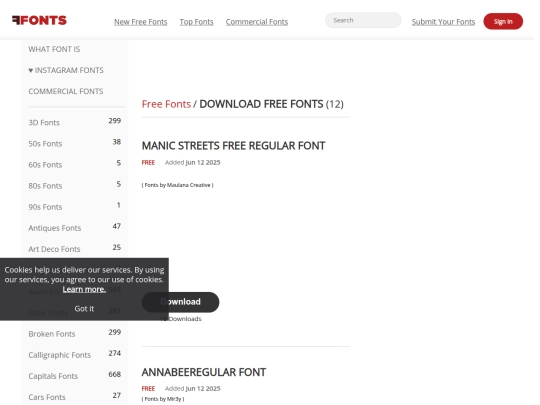Select 80s Fonts category
The image size is (540, 405).
[45, 186]
